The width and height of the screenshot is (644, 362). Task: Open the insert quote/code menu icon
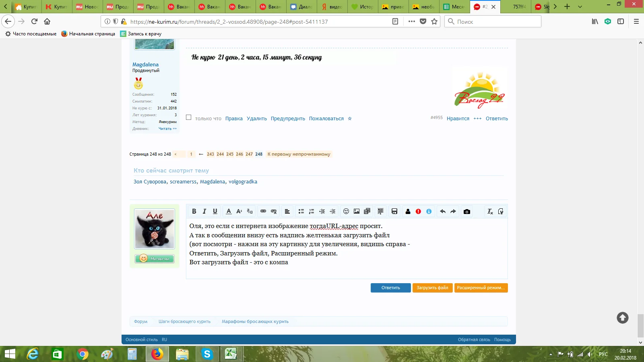tap(381, 211)
